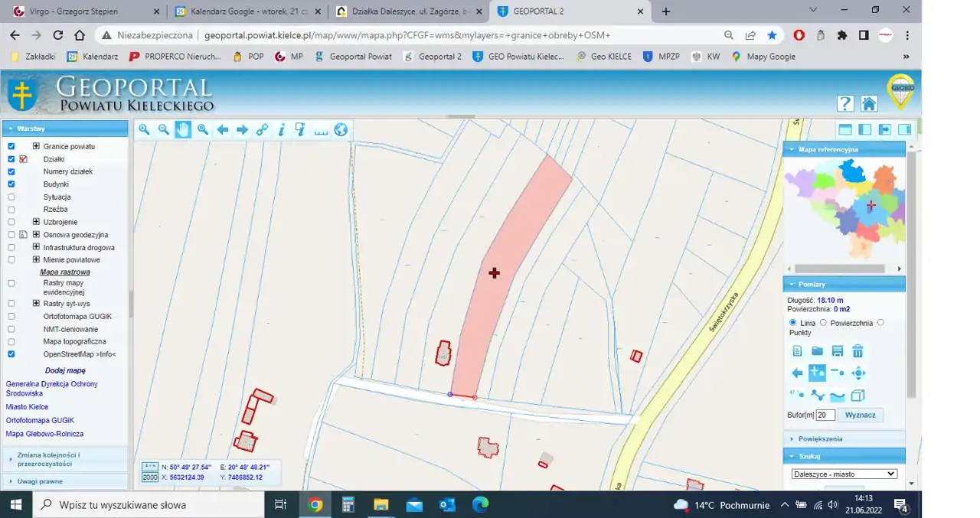Expand the Powiększenia panel
The image size is (980, 518).
(x=820, y=438)
